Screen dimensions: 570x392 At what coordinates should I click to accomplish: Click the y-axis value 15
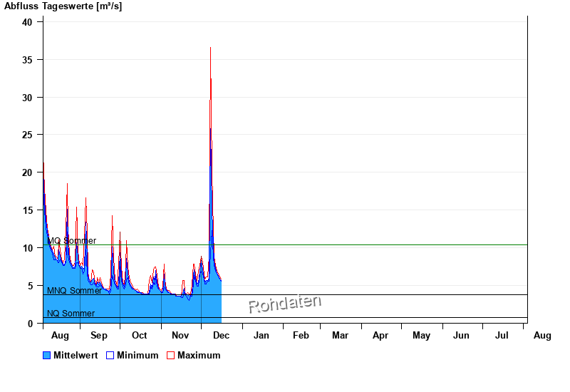[x=27, y=210]
